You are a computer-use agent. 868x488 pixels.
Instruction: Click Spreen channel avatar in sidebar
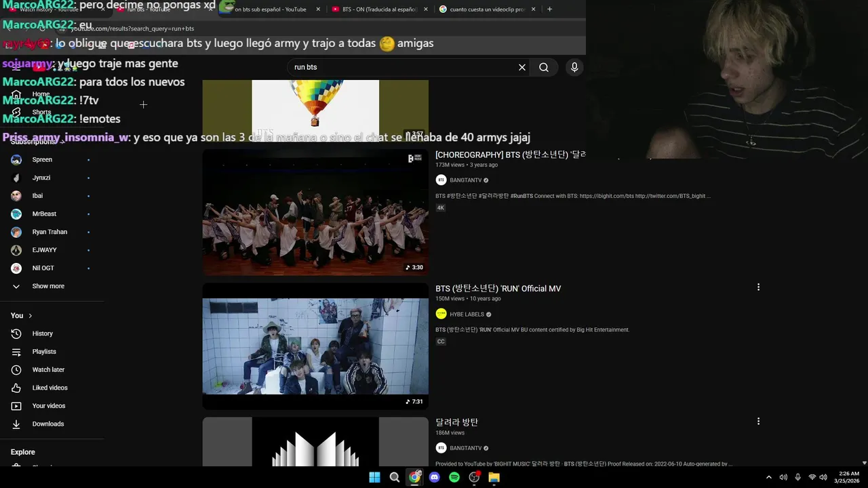click(x=16, y=160)
